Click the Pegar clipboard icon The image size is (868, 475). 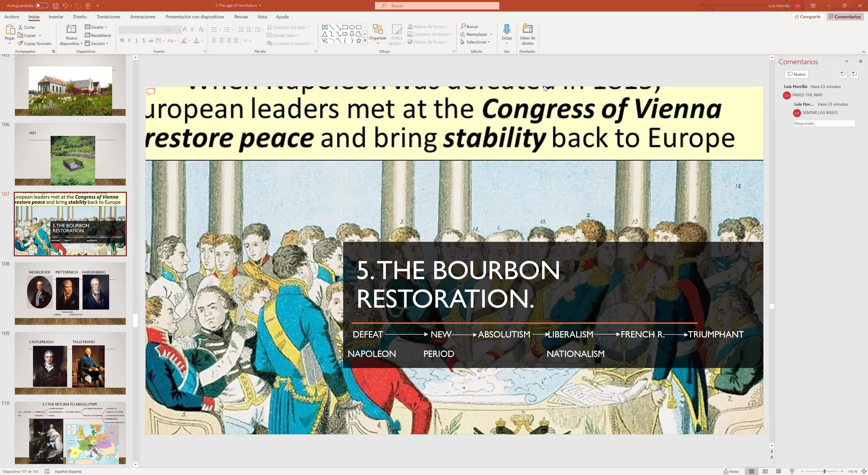point(9,30)
